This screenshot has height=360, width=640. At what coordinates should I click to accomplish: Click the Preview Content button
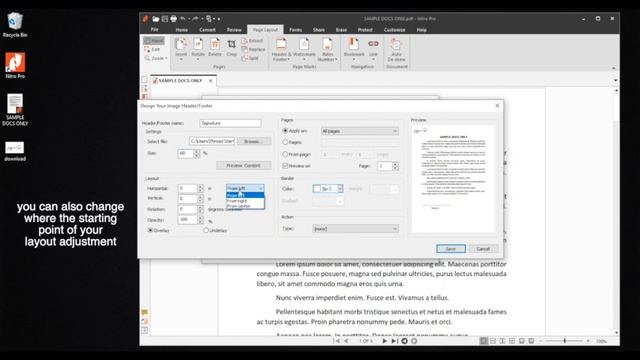coord(244,165)
